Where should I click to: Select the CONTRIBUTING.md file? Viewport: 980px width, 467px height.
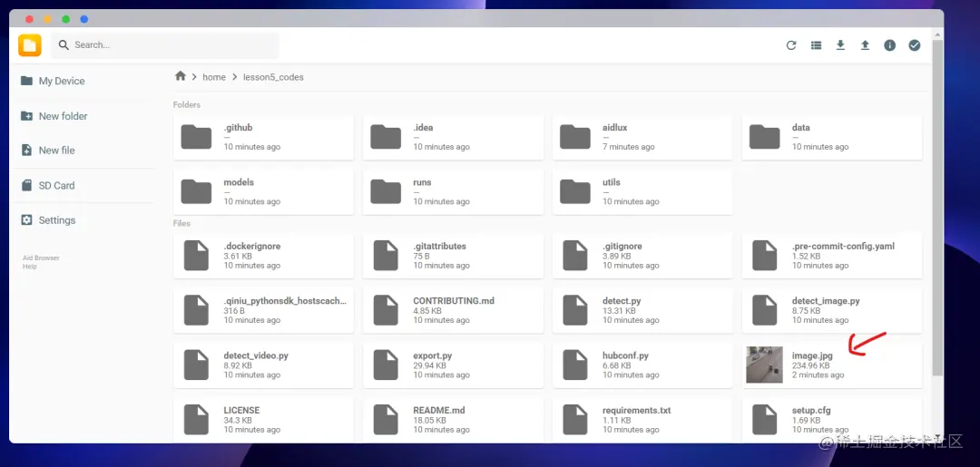453,310
